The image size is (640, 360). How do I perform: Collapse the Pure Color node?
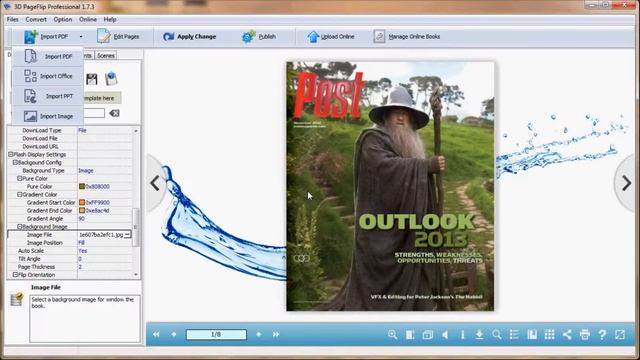[x=19, y=178]
